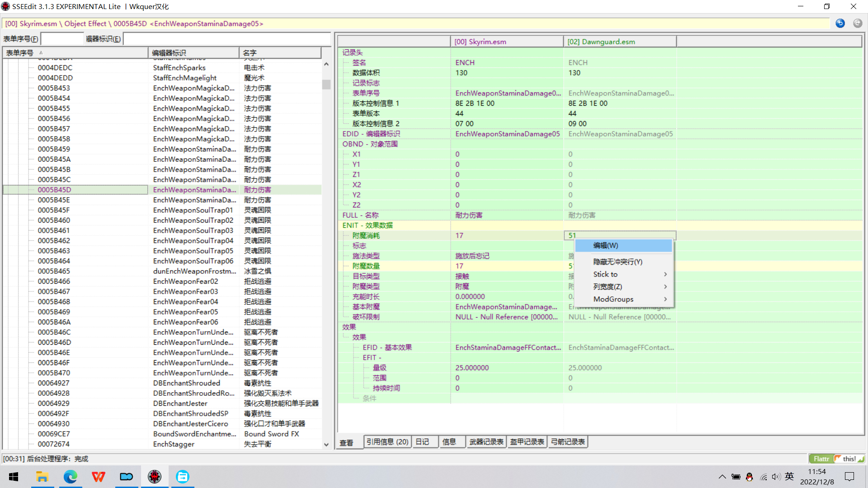
Task: Click the blue back navigation arrow
Action: pyautogui.click(x=840, y=23)
